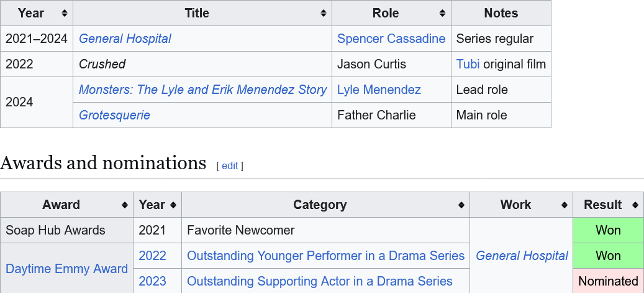Open Outstanding Supporting Actor in a Drama Series
The height and width of the screenshot is (293, 644).
pyautogui.click(x=320, y=281)
